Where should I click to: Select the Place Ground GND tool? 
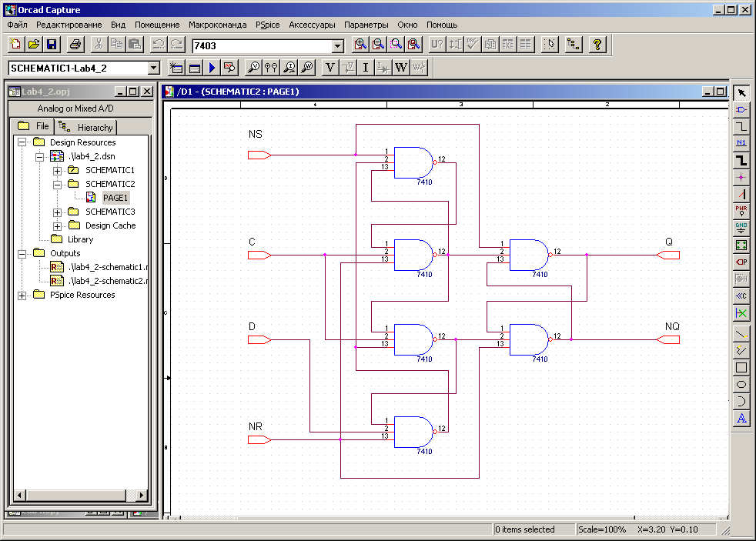[741, 228]
